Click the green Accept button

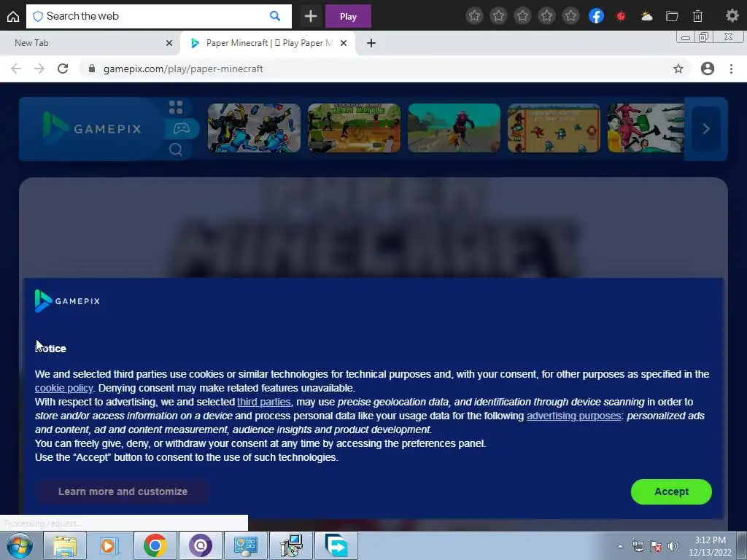pos(671,491)
